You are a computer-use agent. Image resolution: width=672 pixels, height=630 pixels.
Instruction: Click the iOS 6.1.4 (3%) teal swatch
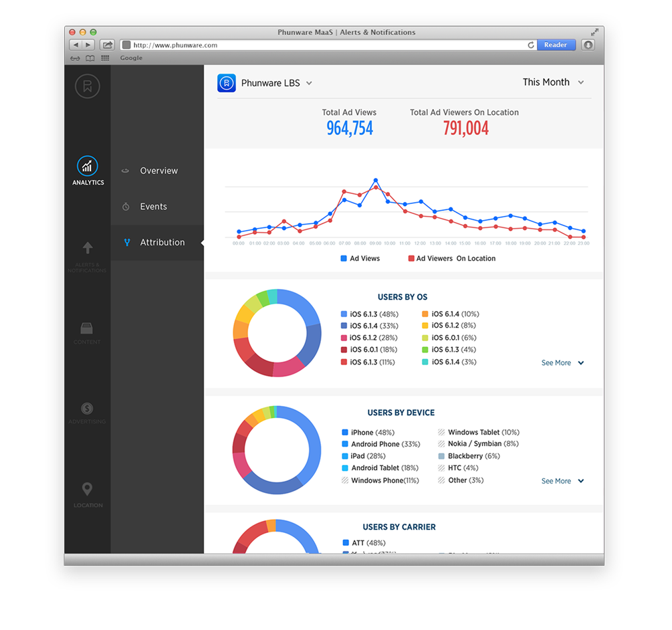pyautogui.click(x=425, y=362)
